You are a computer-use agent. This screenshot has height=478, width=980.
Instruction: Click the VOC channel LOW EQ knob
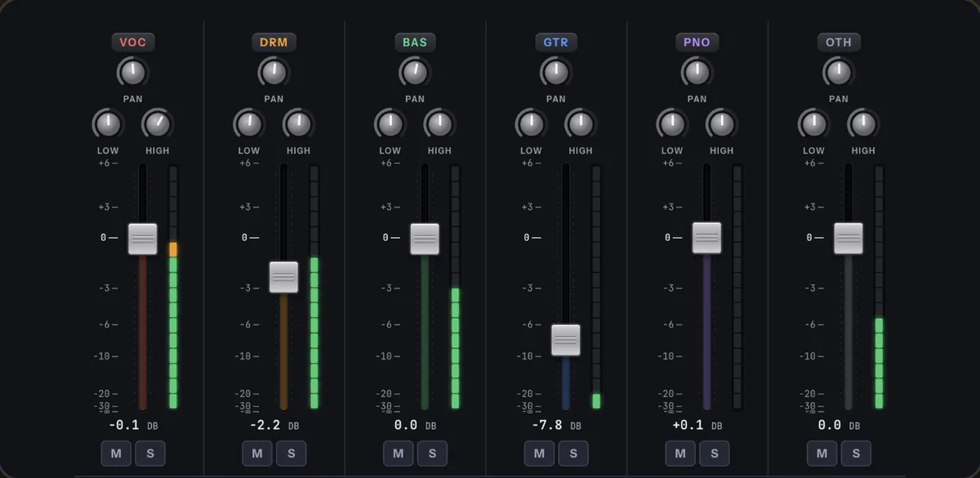(108, 124)
